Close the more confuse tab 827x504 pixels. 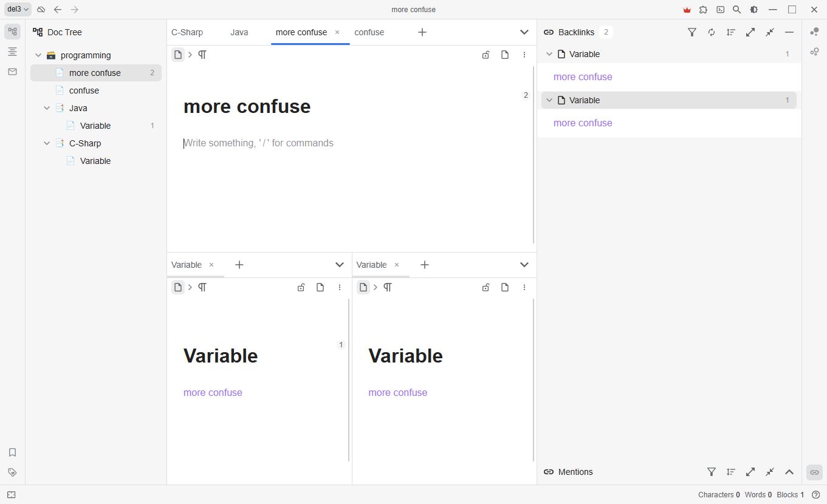(337, 32)
